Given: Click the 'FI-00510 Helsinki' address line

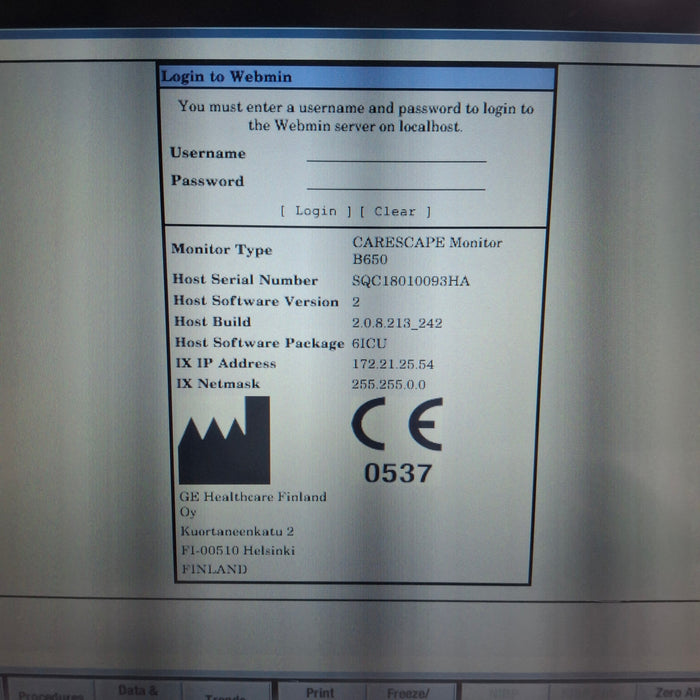Looking at the screenshot, I should pyautogui.click(x=238, y=550).
